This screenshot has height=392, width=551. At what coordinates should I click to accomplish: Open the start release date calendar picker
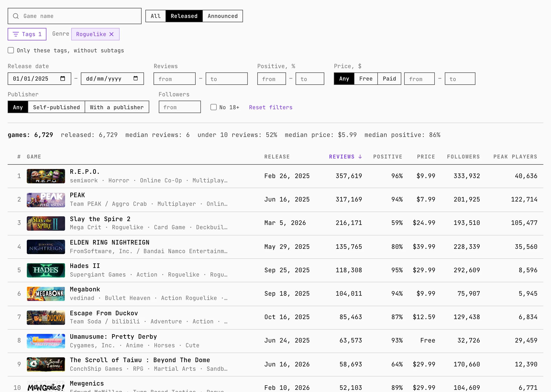62,79
